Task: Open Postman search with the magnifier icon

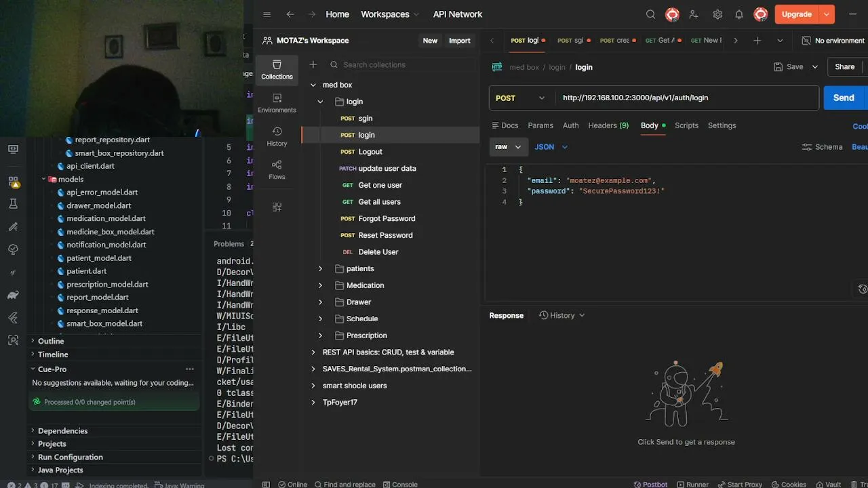Action: 650,14
